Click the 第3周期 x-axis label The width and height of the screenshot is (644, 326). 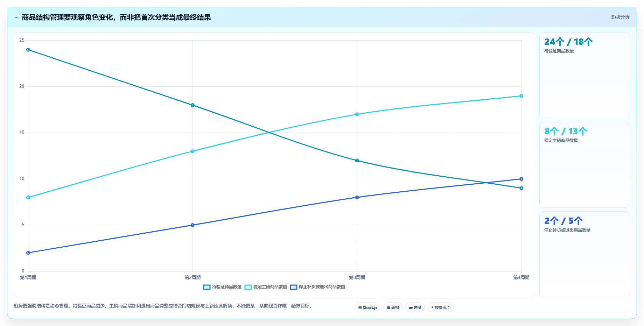tap(357, 278)
